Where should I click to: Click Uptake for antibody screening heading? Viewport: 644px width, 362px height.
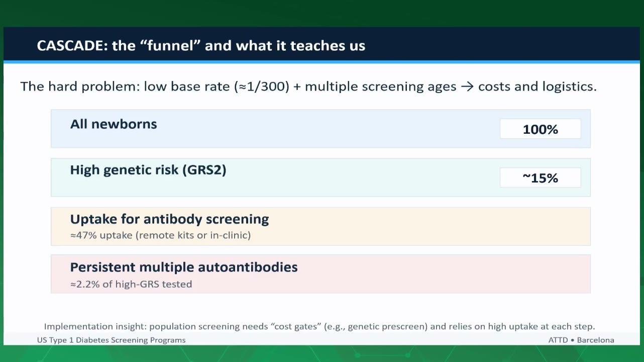[x=169, y=219]
